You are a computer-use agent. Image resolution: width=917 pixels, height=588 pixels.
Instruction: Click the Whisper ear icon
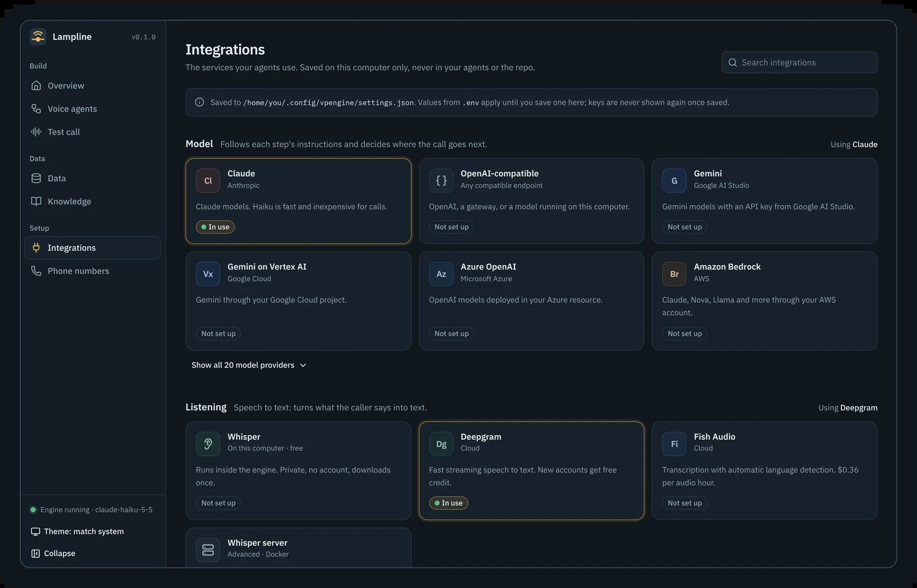click(208, 444)
